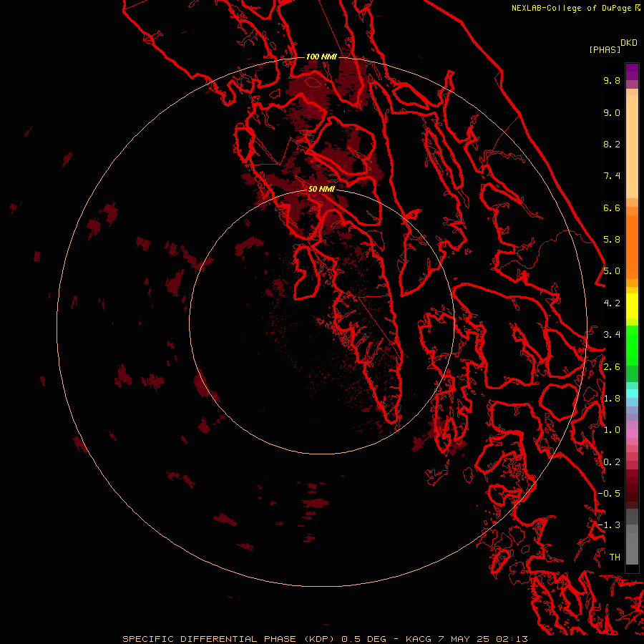This screenshot has width=644, height=644.
Task: Click the 8.2 value on the color scale
Action: 612,144
